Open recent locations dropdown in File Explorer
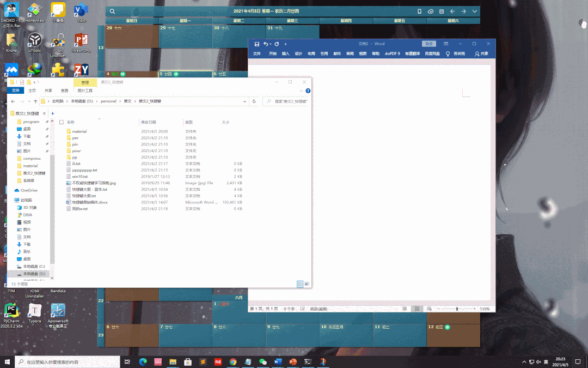 (29, 101)
